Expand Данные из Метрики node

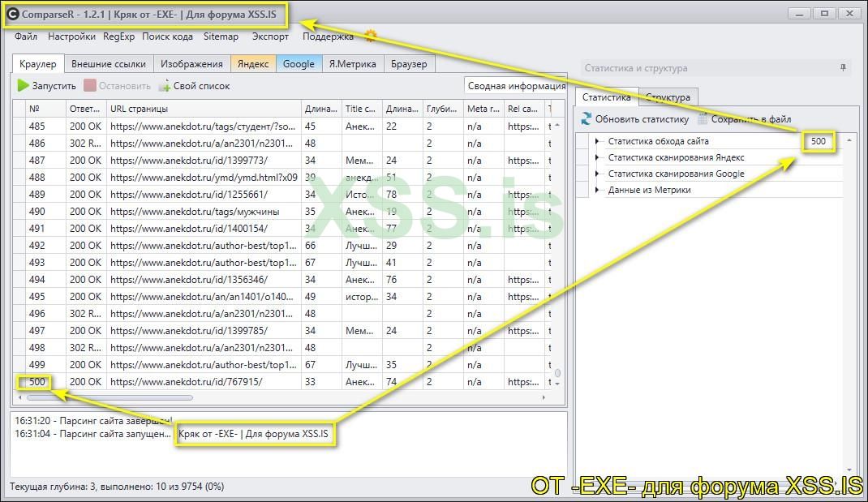coord(597,190)
